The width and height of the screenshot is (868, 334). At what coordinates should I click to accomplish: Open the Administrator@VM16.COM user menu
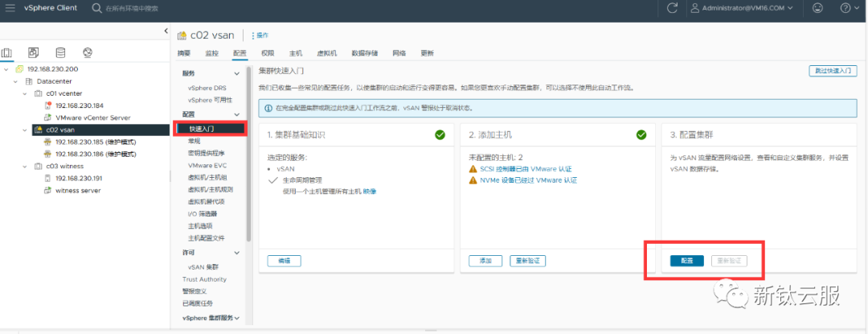[x=743, y=8]
